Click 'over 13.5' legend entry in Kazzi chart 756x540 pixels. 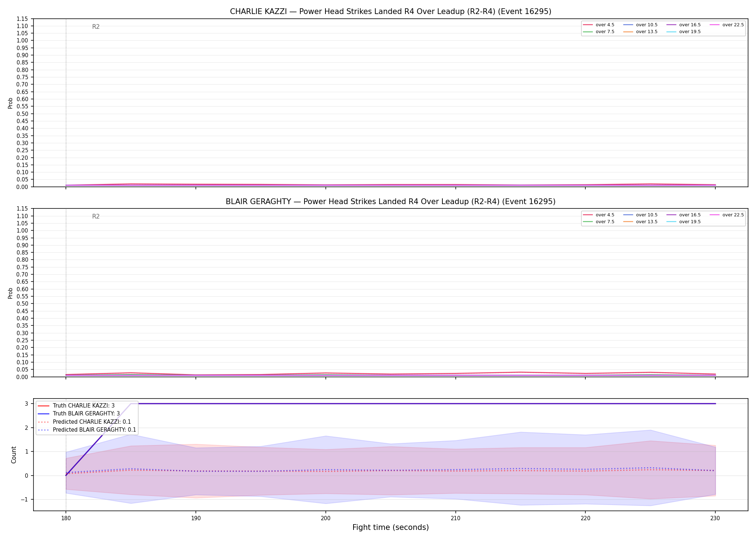pyautogui.click(x=640, y=32)
